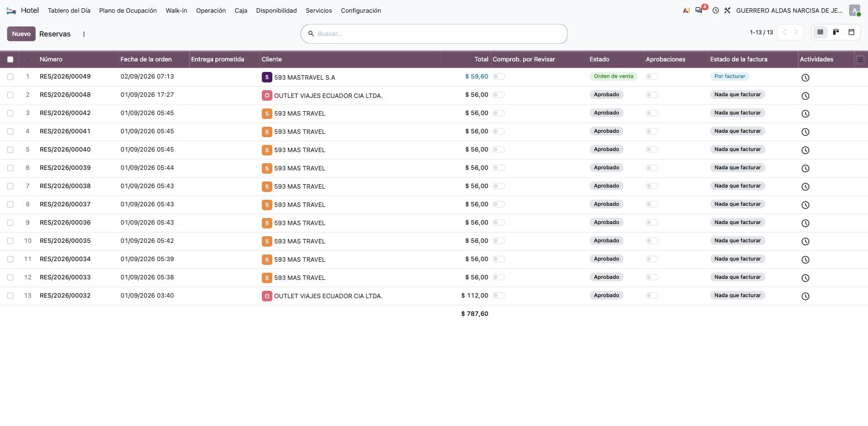Open Tablero del Día menu

click(x=69, y=11)
